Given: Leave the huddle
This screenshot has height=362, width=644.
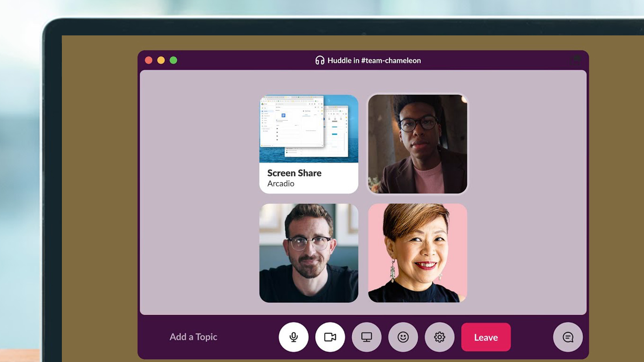Looking at the screenshot, I should click(486, 337).
